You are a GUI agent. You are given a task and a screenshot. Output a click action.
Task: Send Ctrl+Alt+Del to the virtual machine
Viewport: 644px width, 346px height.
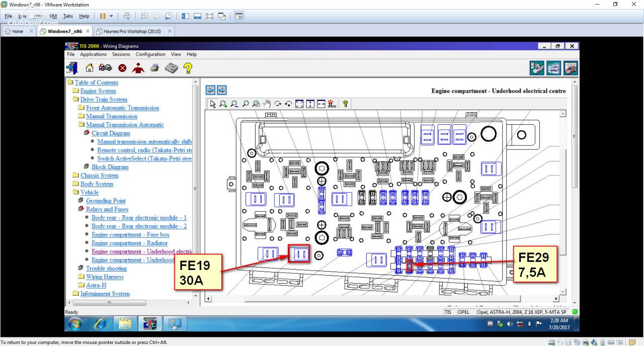tap(127, 16)
